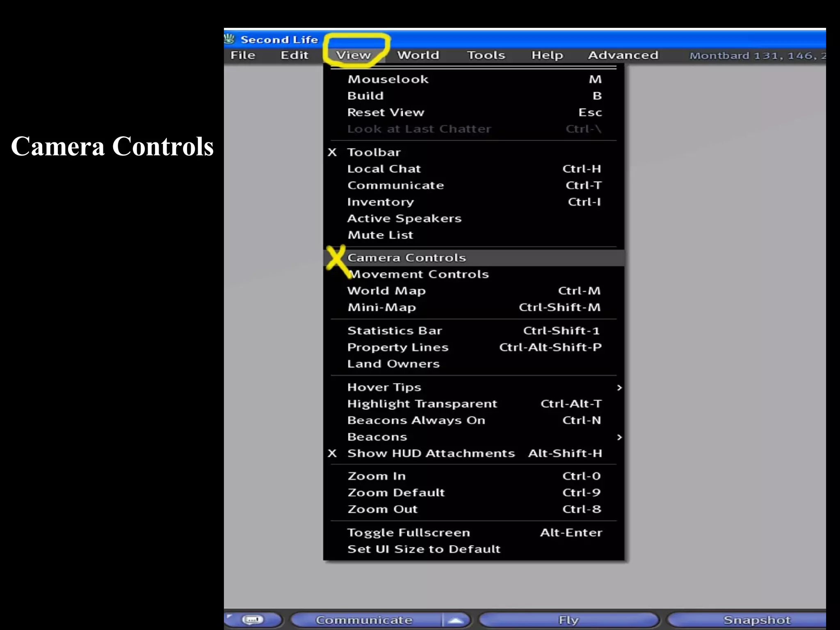
Task: Select Set UI Size to Default
Action: coord(474,549)
